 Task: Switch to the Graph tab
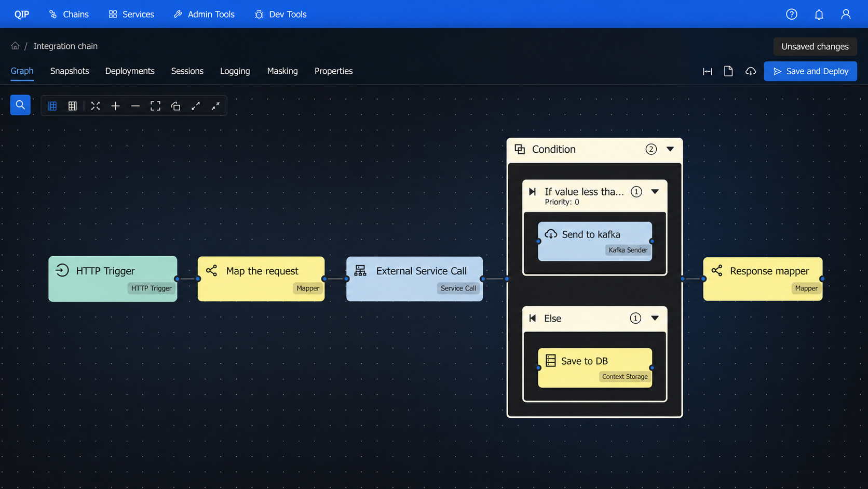point(22,71)
